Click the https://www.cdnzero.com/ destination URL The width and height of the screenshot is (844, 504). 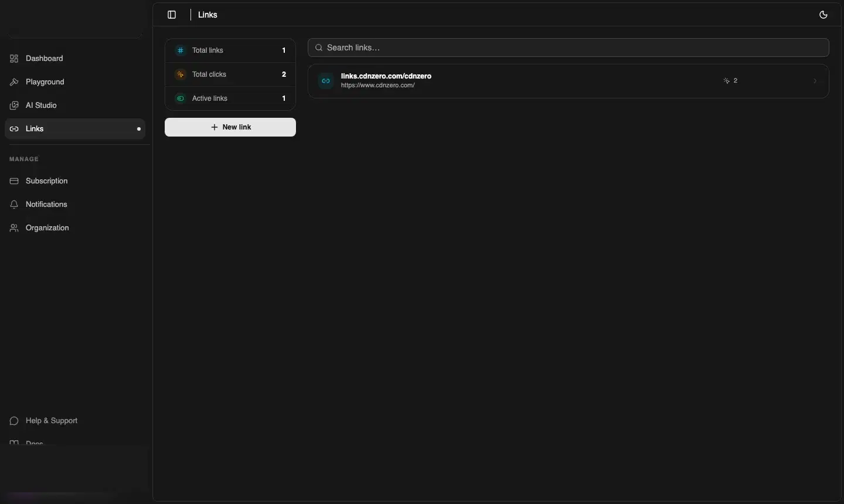[x=378, y=86]
